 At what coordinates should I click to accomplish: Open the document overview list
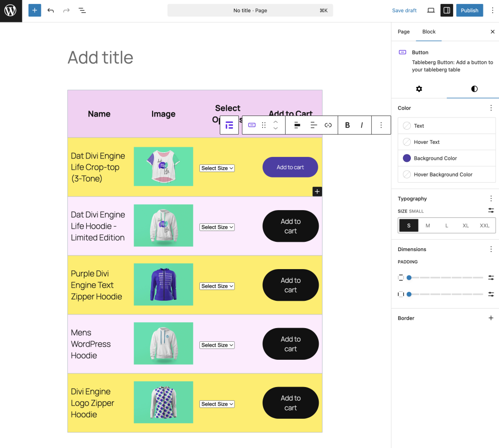coord(82,11)
